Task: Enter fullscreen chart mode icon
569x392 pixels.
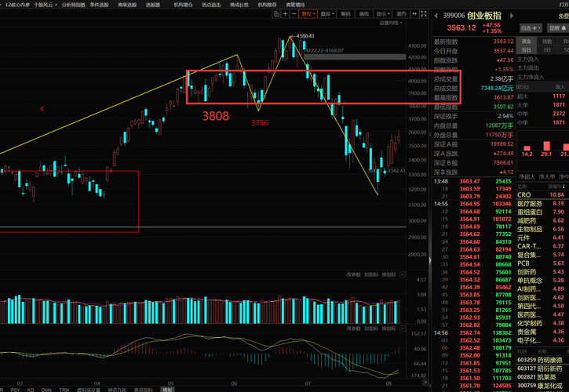Action: 424,14
